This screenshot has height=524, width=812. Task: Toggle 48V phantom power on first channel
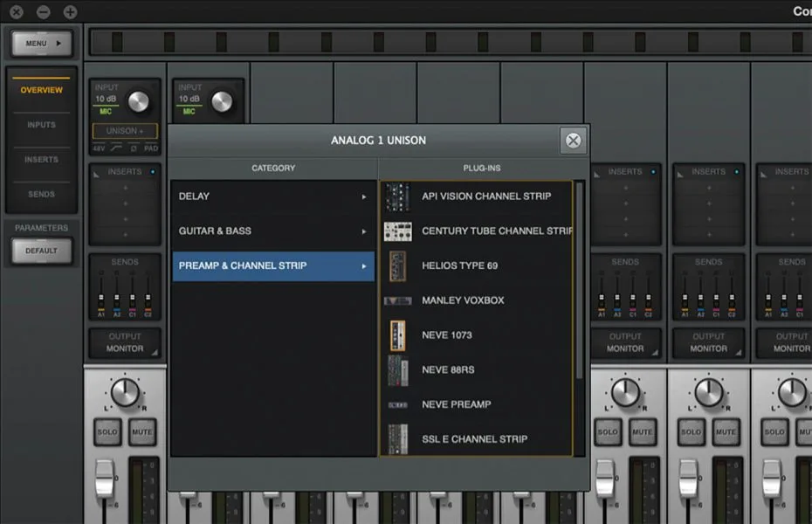pos(99,148)
